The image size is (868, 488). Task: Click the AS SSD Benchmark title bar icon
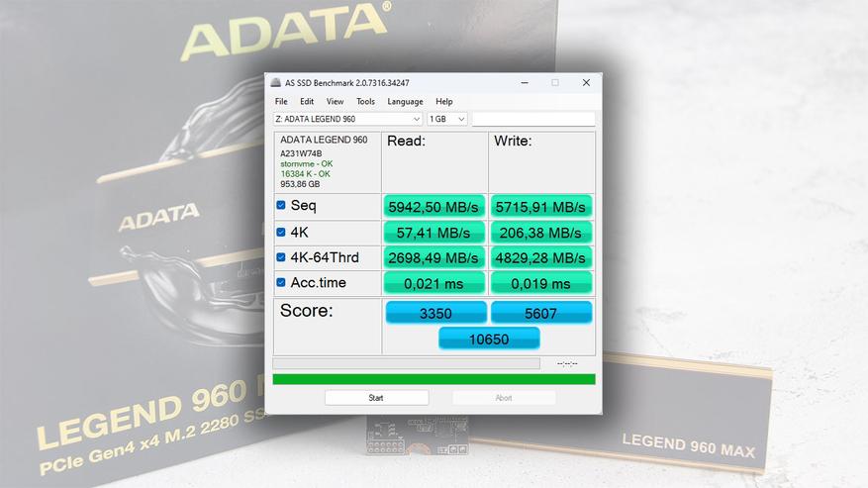pos(276,82)
